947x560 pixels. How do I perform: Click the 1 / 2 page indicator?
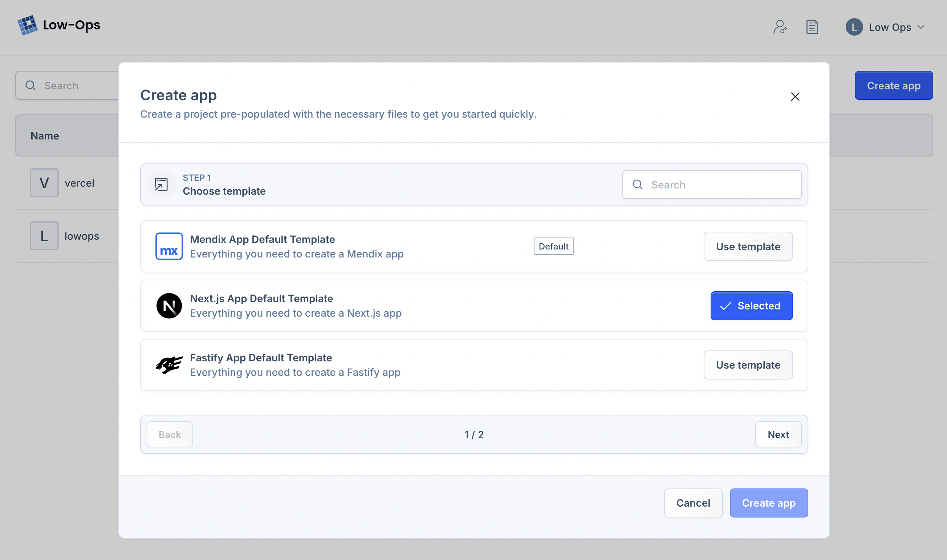[474, 435]
